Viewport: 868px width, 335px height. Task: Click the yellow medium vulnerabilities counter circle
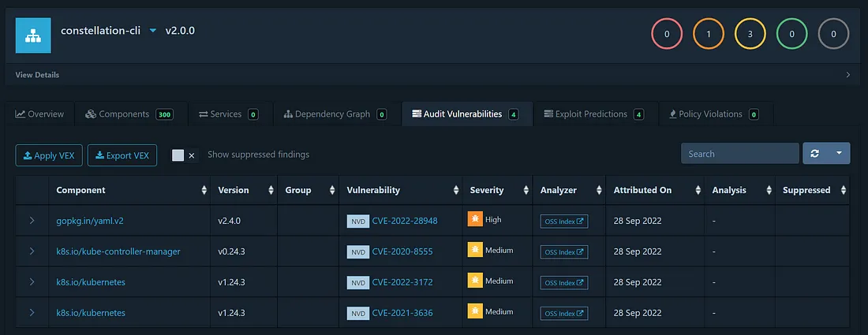point(750,34)
